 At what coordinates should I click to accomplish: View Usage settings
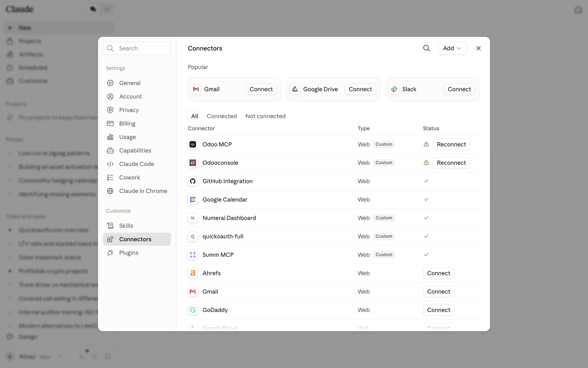coord(137,137)
